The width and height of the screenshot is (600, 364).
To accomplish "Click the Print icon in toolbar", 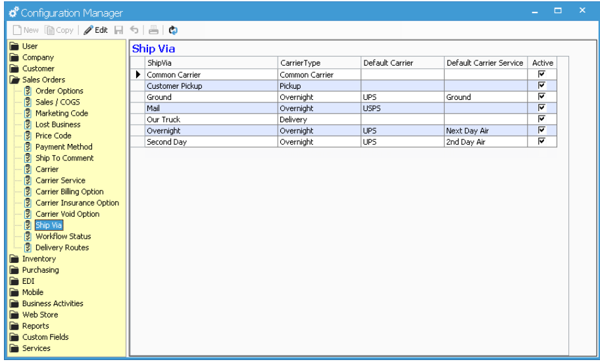I will (153, 30).
